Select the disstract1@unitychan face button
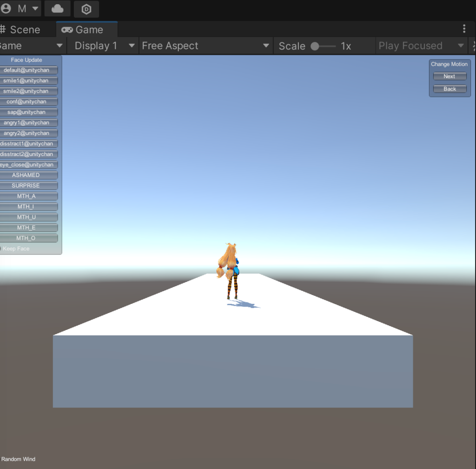Image resolution: width=476 pixels, height=469 pixels. tap(28, 144)
